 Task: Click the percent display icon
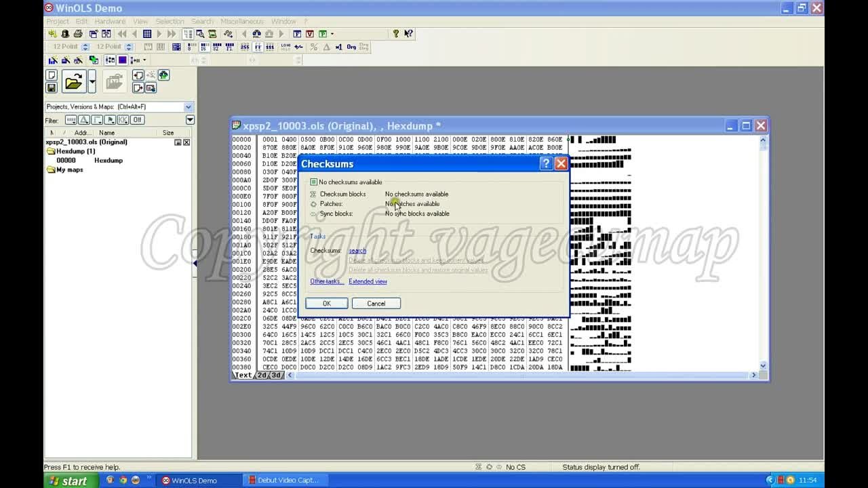pos(313,47)
